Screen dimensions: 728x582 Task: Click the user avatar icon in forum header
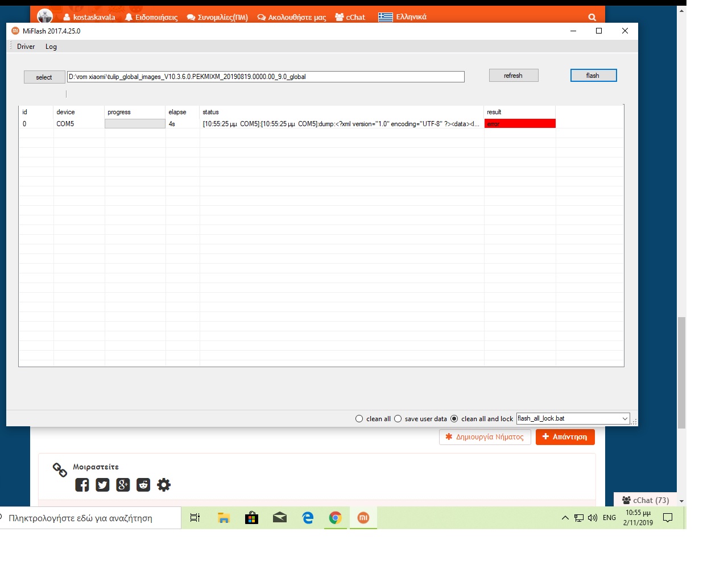click(45, 16)
